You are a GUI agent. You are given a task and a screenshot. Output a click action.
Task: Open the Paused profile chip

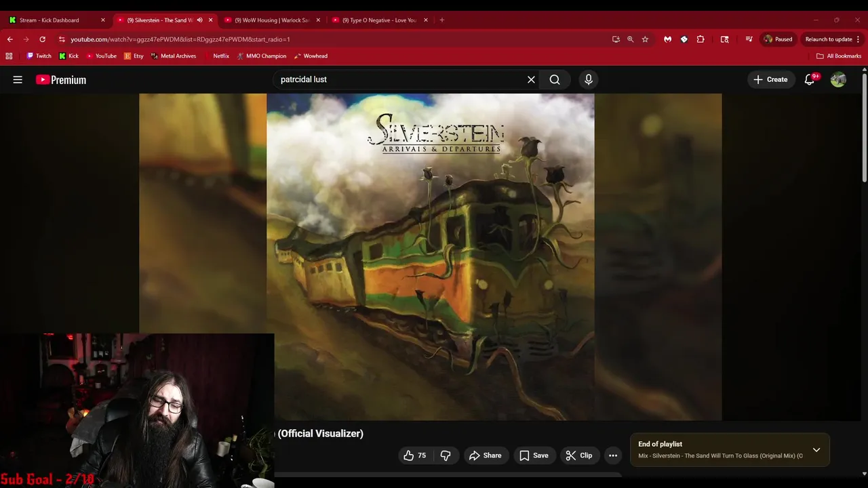778,39
